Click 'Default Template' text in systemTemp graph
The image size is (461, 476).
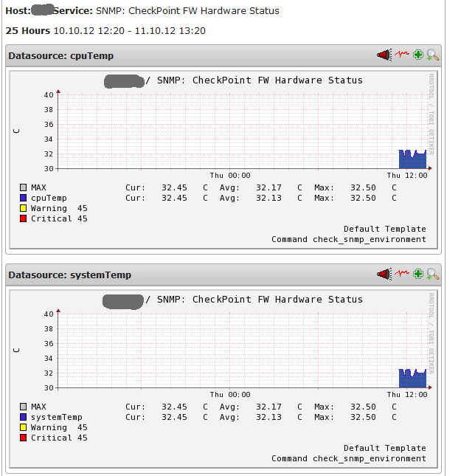(385, 448)
